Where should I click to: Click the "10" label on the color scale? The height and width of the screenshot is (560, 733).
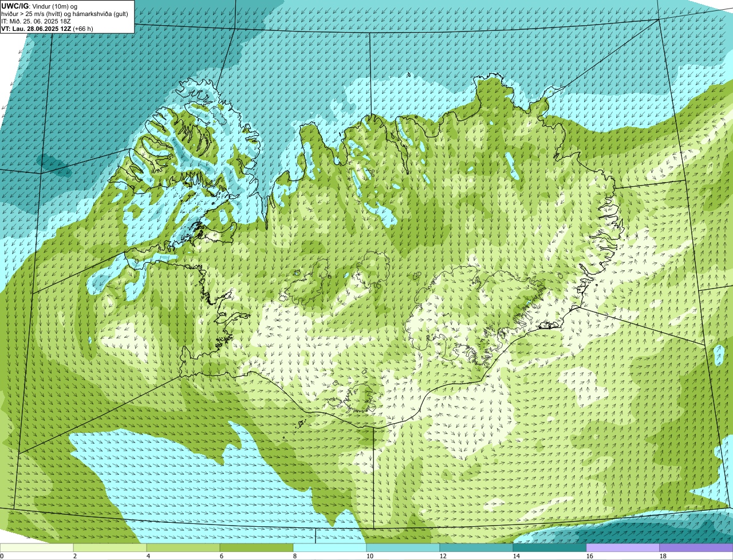pos(370,556)
